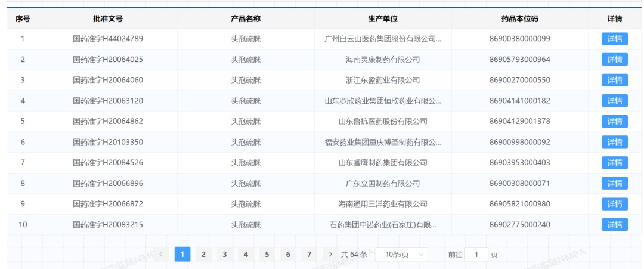Select page 1 in pagination
The height and width of the screenshot is (269, 644).
182,255
